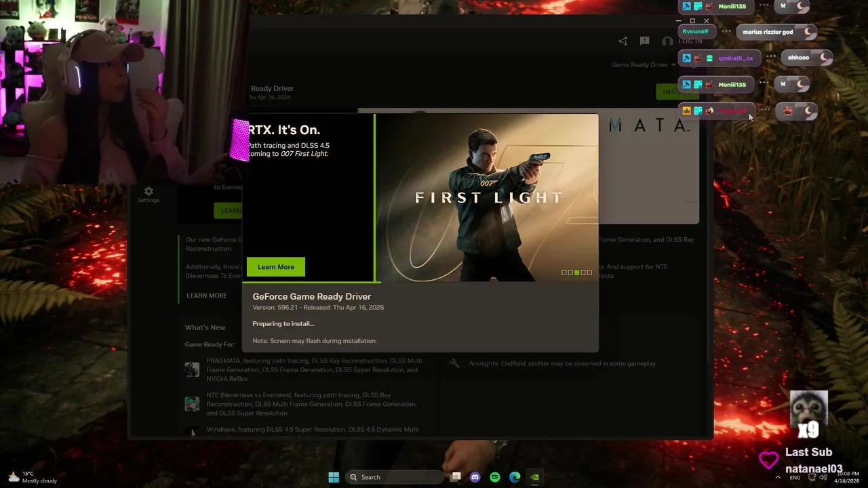Click the monkey avatar with x9 badge
This screenshot has height=488, width=868.
pyautogui.click(x=808, y=413)
